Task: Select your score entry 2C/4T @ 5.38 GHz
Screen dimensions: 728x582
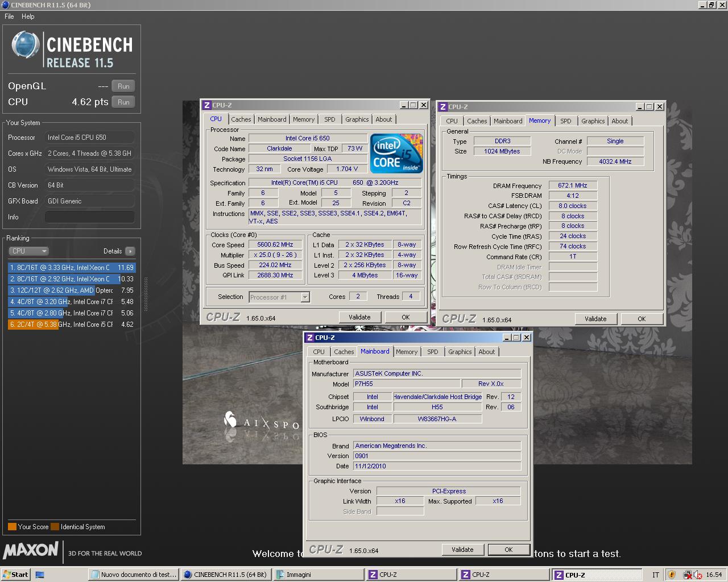Action: [x=72, y=325]
